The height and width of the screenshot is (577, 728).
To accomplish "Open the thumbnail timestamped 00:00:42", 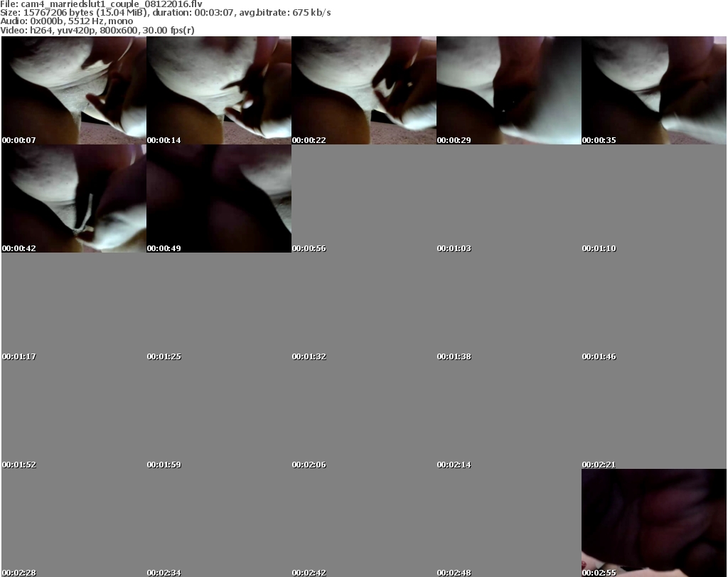I will (74, 198).
